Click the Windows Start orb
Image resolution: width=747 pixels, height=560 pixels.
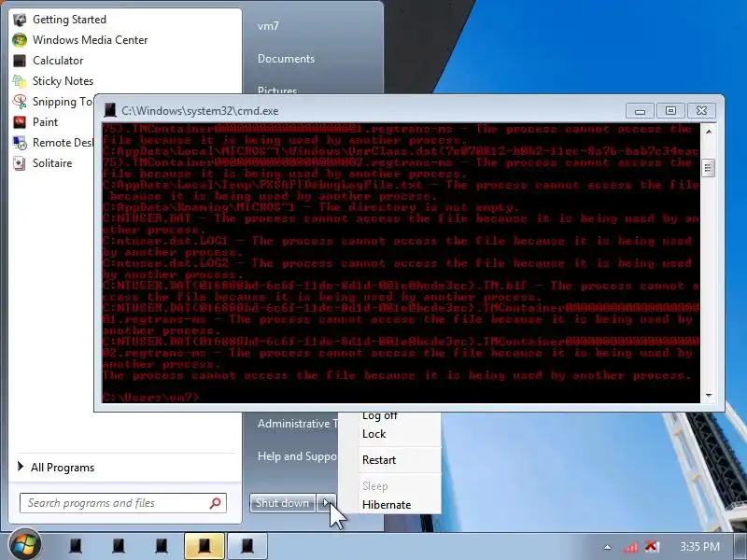24,545
